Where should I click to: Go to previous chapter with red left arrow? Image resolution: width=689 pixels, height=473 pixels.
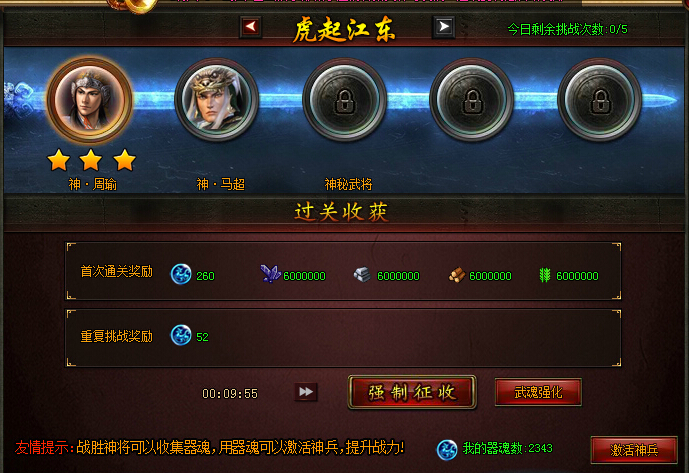click(251, 27)
